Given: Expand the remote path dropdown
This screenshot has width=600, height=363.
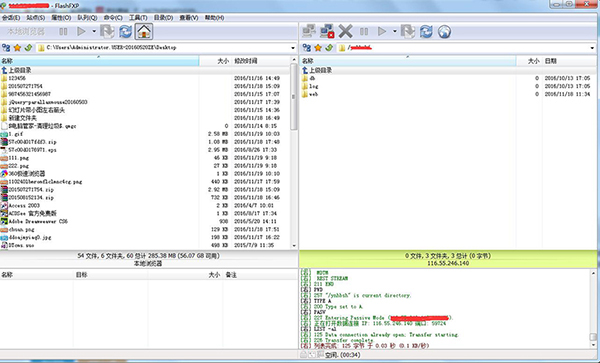Looking at the screenshot, I should tap(592, 48).
